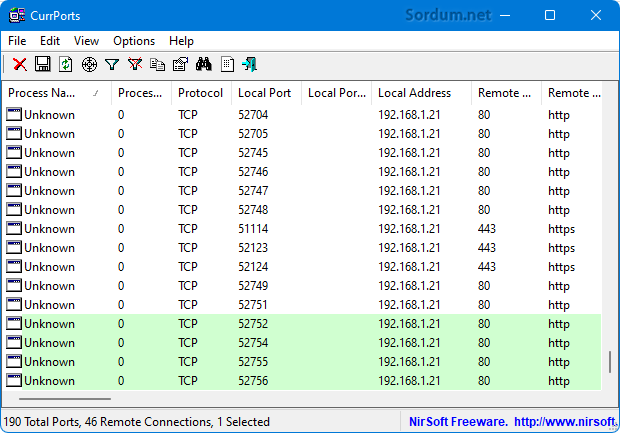Screen dimensions: 620x433
Task: Sort by Process ID column header
Action: tap(142, 93)
